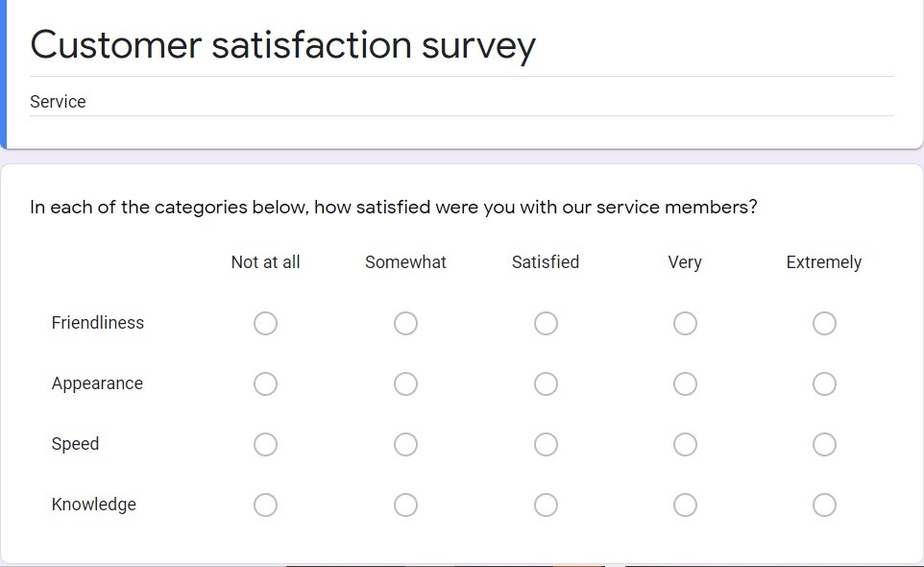924x567 pixels.
Task: Pick Extremely for Knowledge
Action: click(x=824, y=505)
